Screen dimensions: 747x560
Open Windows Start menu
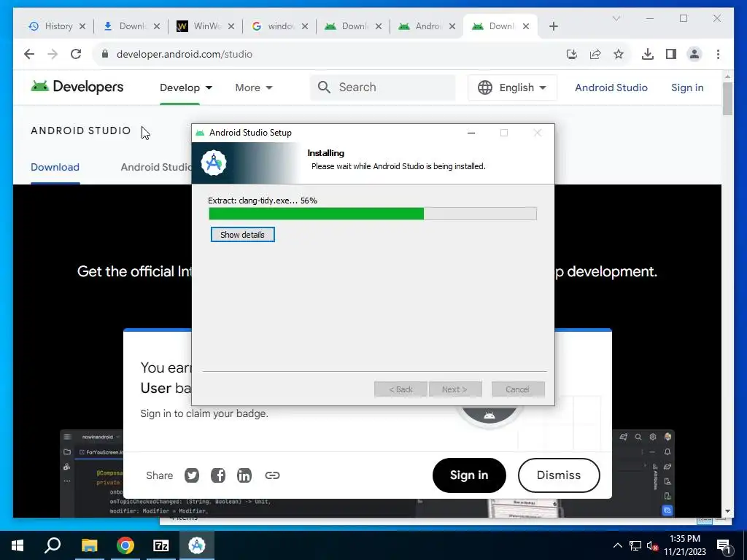tap(18, 545)
